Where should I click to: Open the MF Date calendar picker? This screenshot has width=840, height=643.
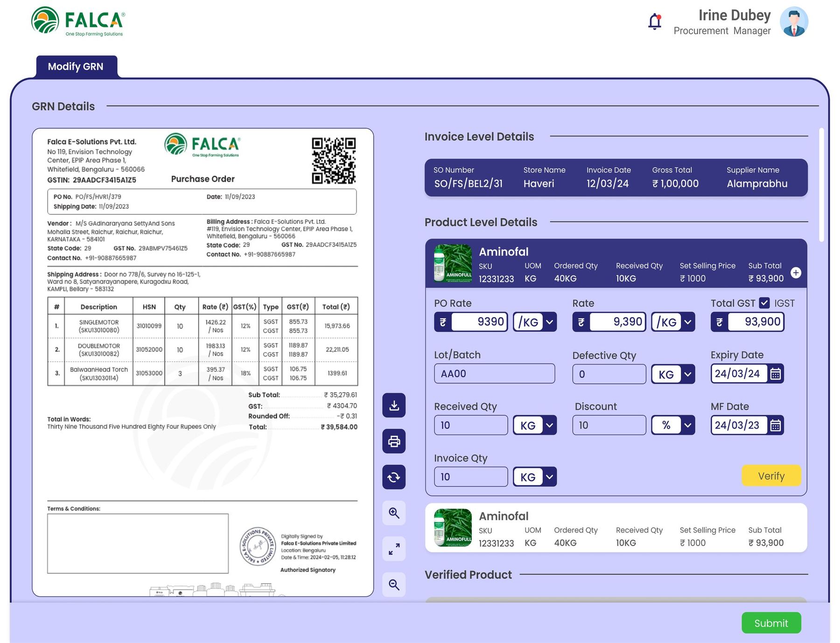point(775,425)
